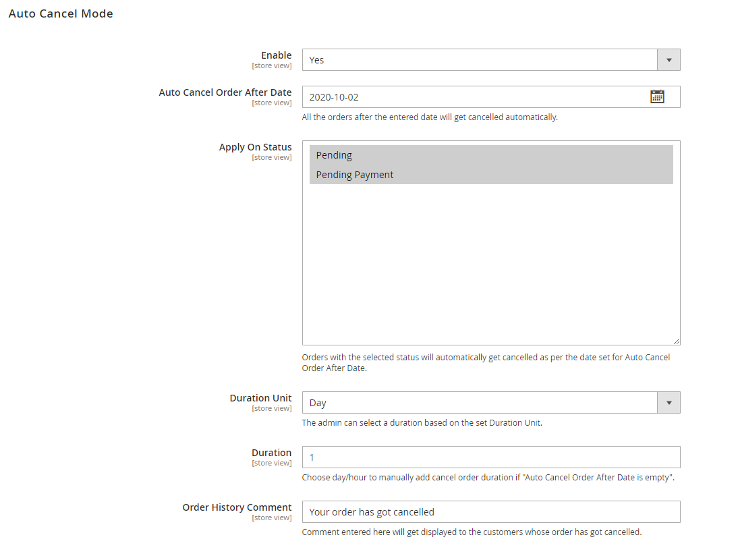Viewport: 738px width, 560px height.
Task: Click the Enable field label
Action: pyautogui.click(x=277, y=55)
